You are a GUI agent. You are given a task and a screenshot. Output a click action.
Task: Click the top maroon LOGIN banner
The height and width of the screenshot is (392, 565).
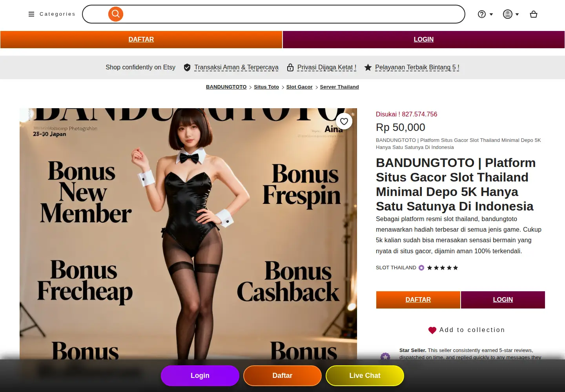click(424, 40)
